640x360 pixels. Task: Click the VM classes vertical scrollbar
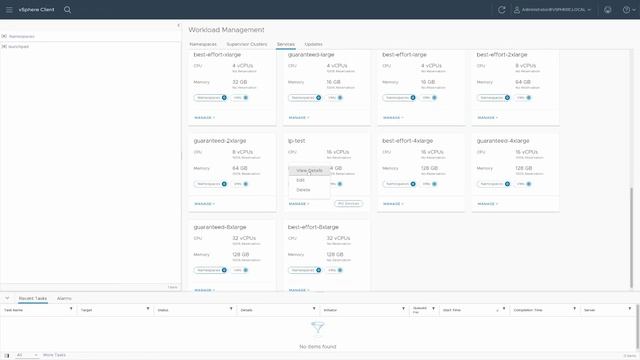coord(631,238)
